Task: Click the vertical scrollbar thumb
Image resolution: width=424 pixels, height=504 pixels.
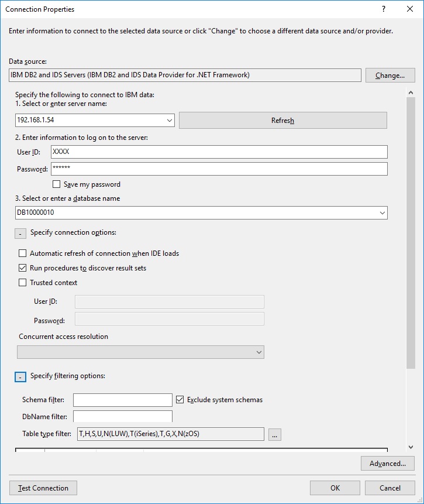Action: pos(411,233)
